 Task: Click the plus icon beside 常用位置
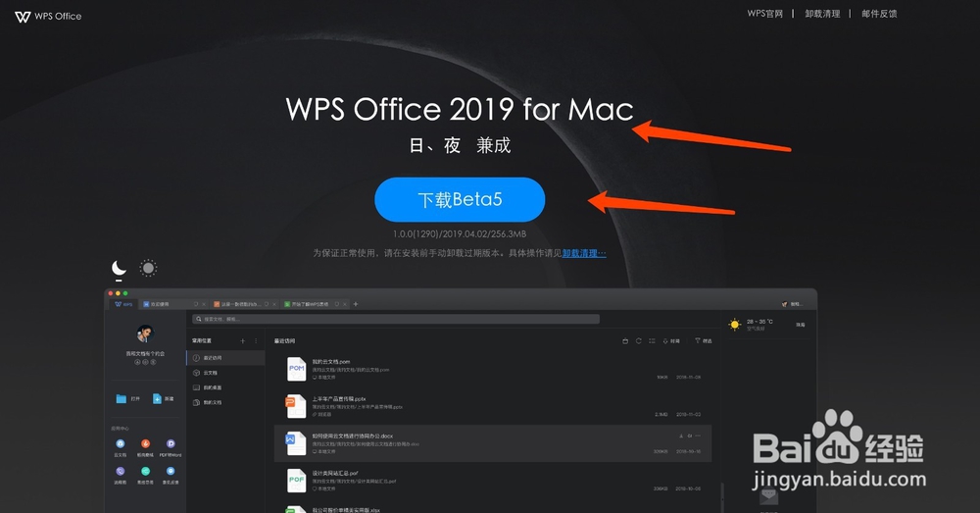click(x=243, y=341)
